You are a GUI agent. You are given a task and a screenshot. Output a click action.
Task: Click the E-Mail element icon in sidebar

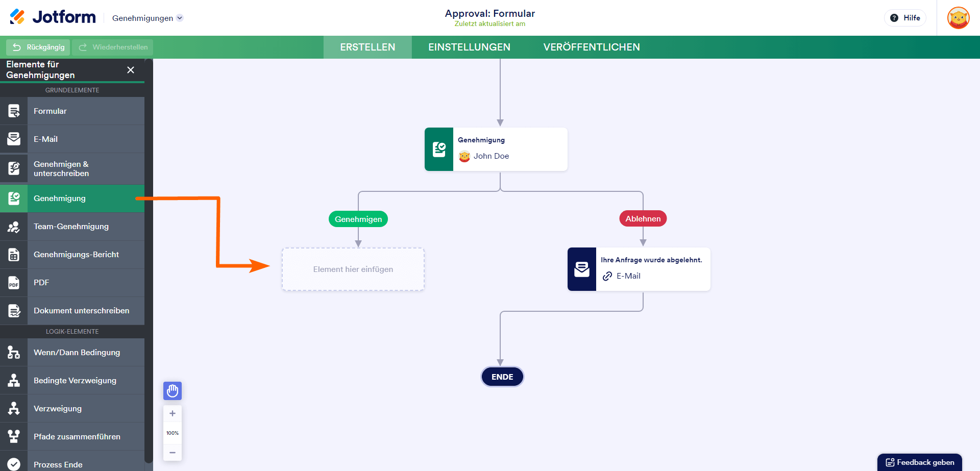coord(14,139)
